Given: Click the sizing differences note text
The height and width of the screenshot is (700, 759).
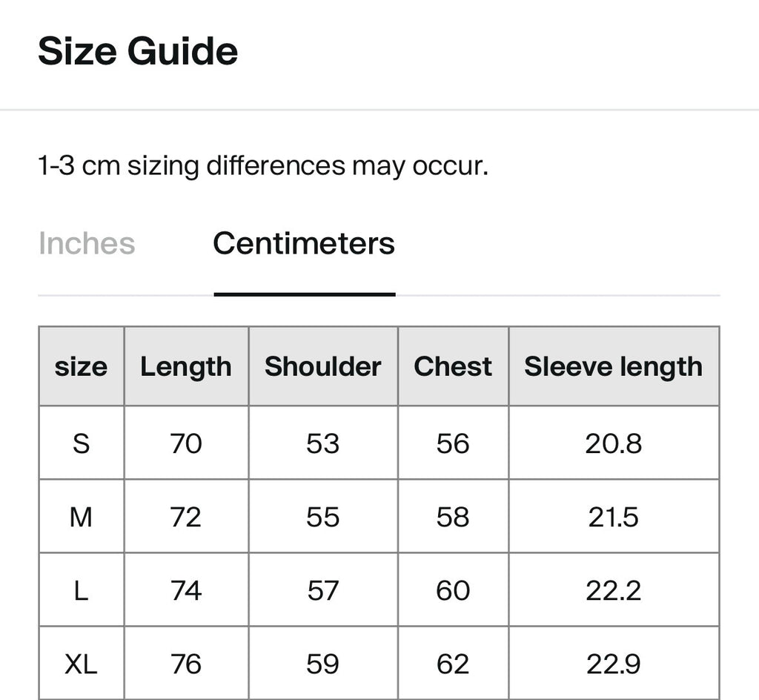Looking at the screenshot, I should (263, 166).
